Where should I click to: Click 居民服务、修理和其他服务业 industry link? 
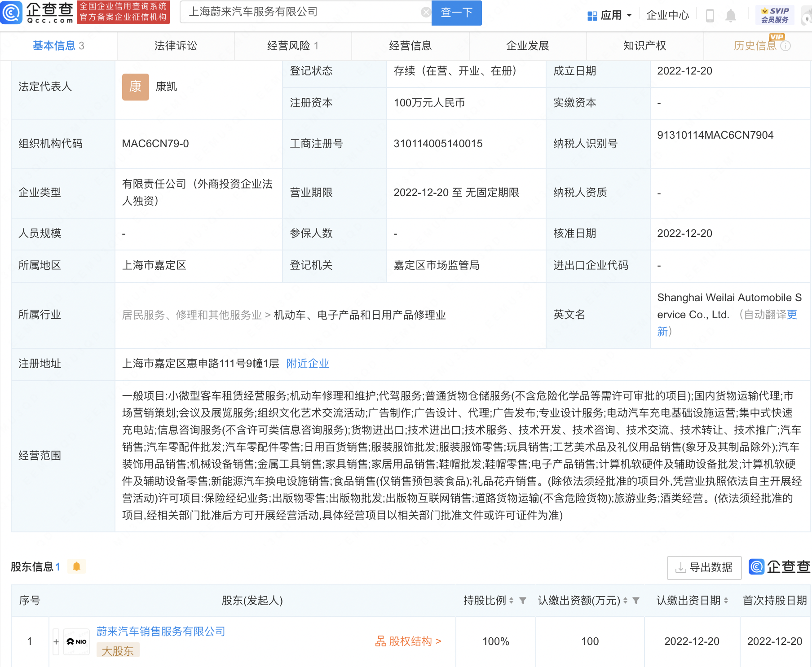tap(192, 315)
